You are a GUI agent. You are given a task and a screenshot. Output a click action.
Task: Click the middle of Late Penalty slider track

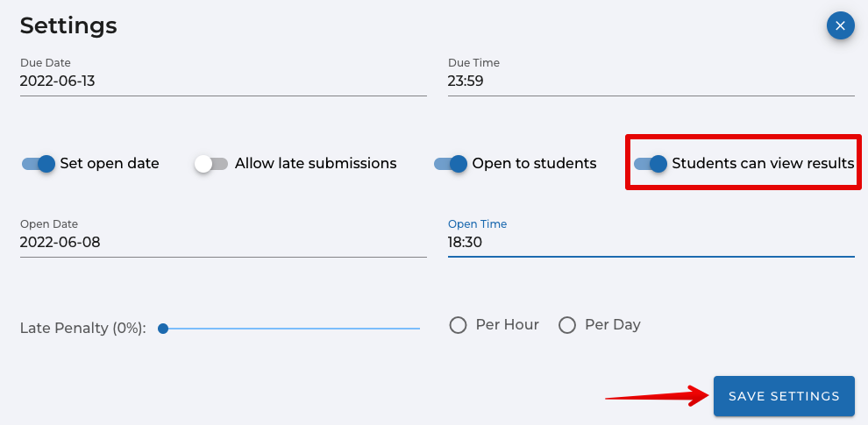(x=291, y=329)
